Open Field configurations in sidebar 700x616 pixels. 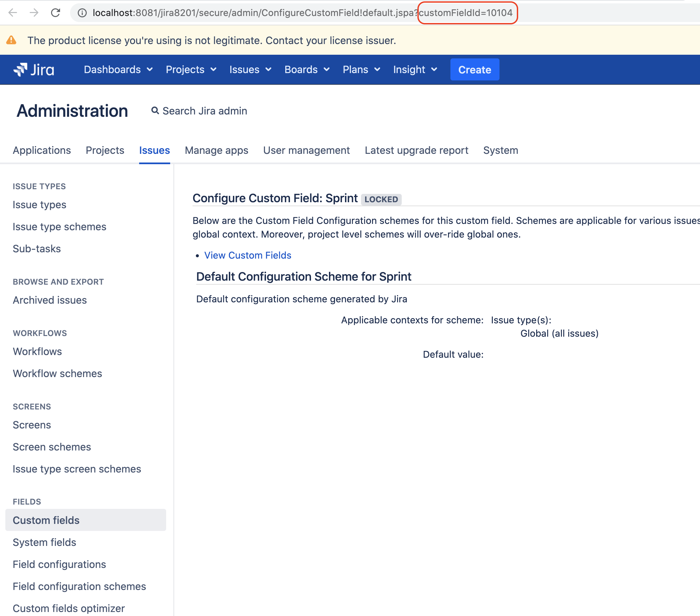tap(59, 564)
